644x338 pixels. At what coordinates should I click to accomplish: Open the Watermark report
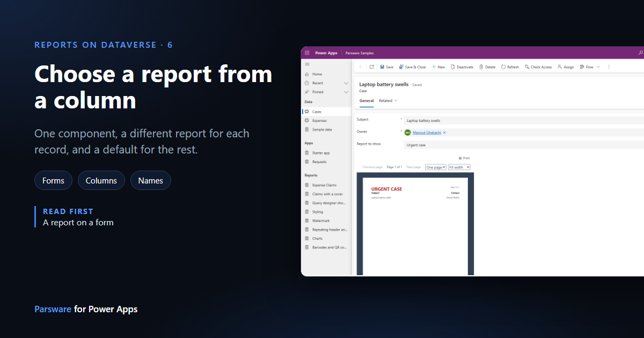(326, 221)
